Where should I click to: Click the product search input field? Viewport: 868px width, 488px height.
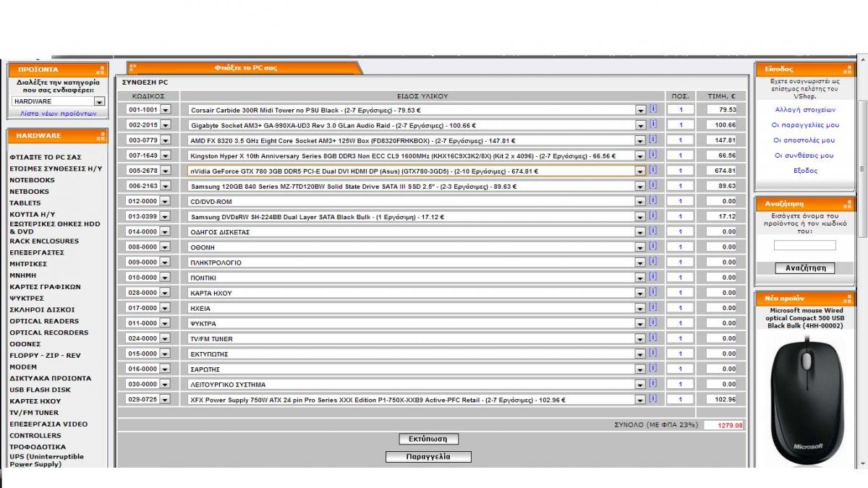pos(805,246)
